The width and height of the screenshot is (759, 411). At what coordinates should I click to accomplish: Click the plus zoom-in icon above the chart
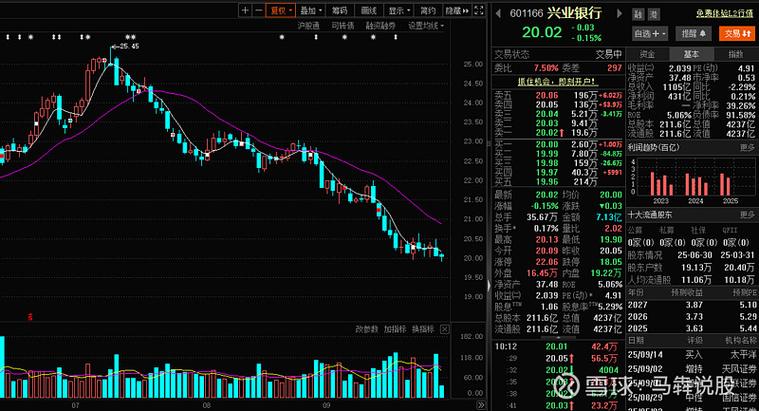(245, 10)
